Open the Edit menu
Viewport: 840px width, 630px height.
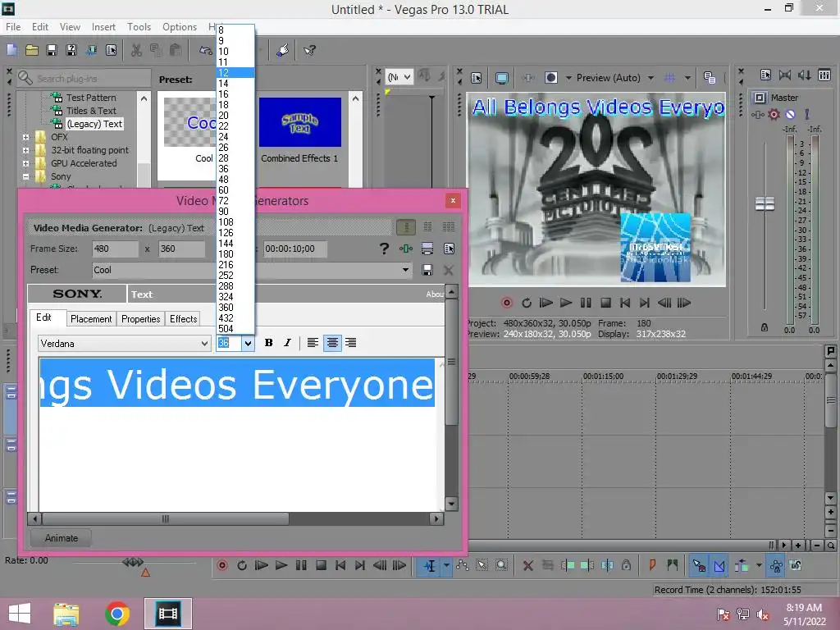pyautogui.click(x=39, y=27)
